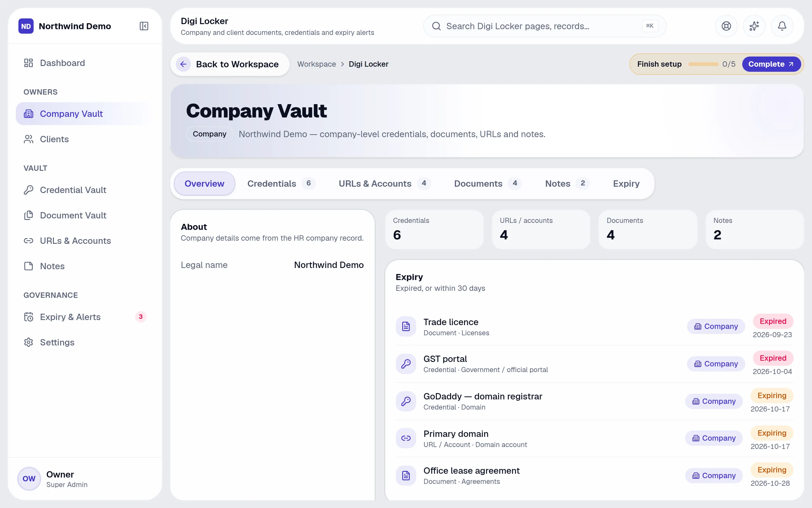812x508 pixels.
Task: Open the help lifebuoy icon
Action: [726, 26]
